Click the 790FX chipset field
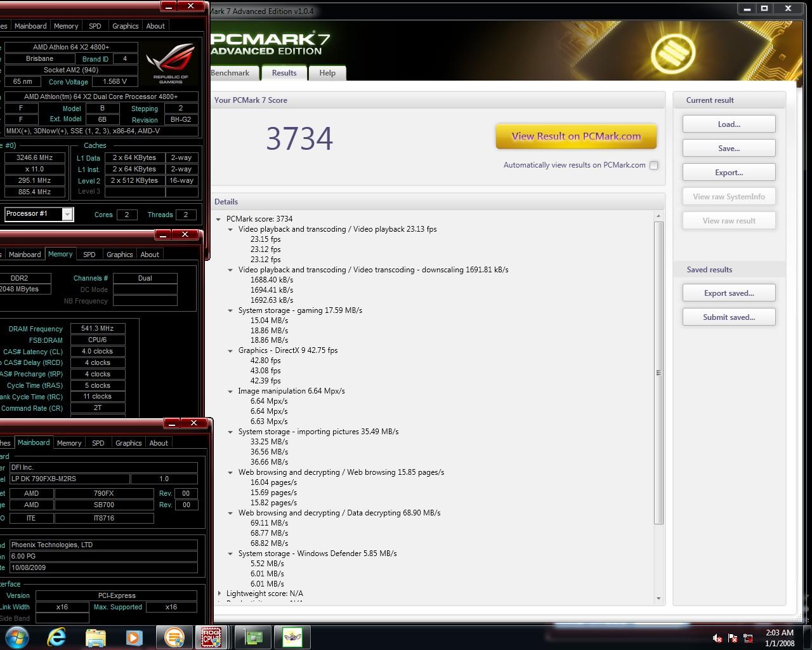The width and height of the screenshot is (812, 650). pyautogui.click(x=104, y=493)
